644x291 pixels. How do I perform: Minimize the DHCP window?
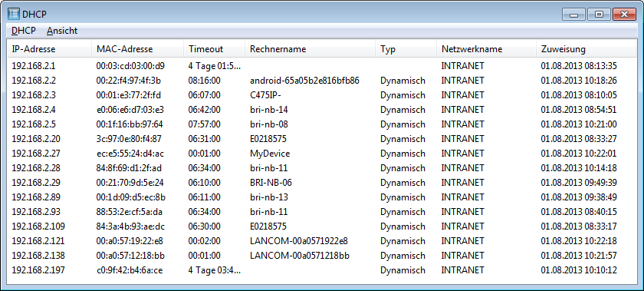[573, 15]
